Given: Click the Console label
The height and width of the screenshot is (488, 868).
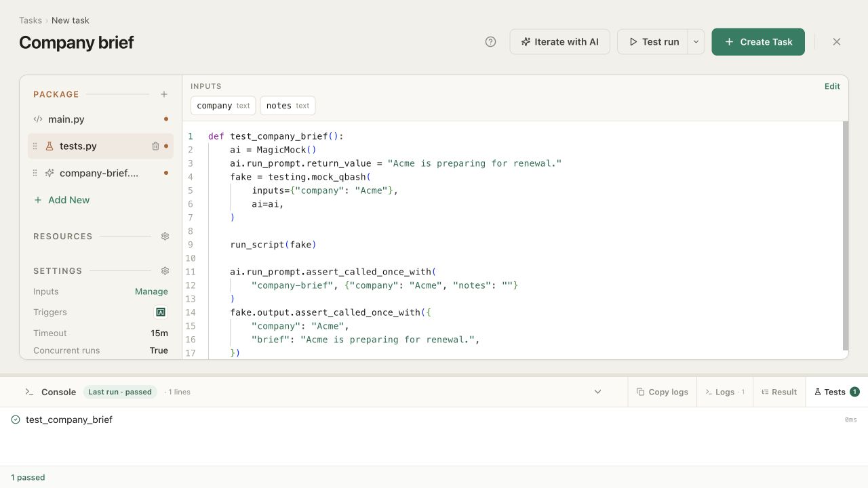Looking at the screenshot, I should coord(58,392).
